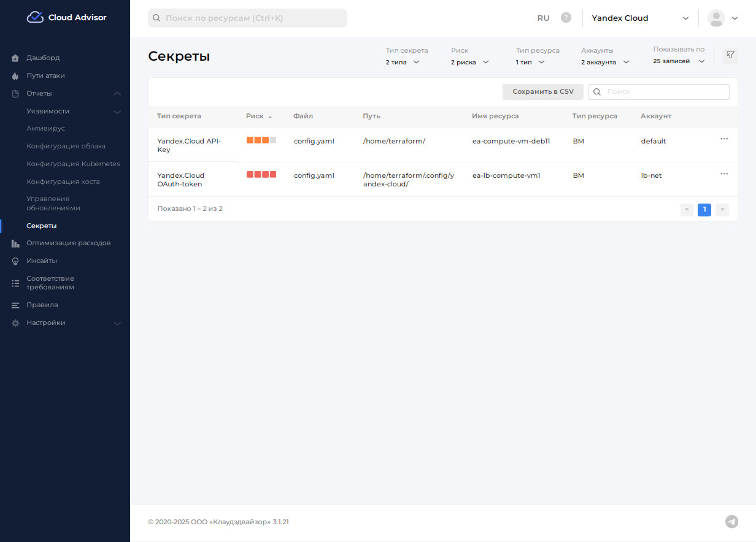The width and height of the screenshot is (756, 542).
Task: Open Антивирус report
Action: 45,129
